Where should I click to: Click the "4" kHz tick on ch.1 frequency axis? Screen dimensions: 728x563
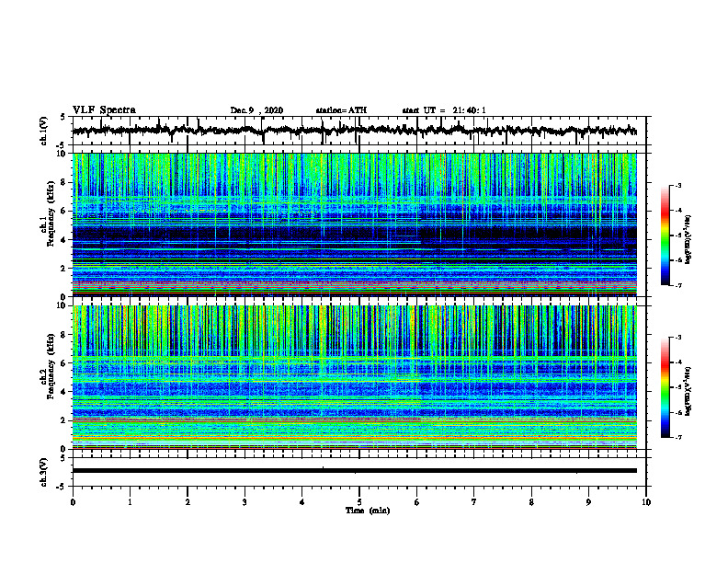(x=65, y=240)
